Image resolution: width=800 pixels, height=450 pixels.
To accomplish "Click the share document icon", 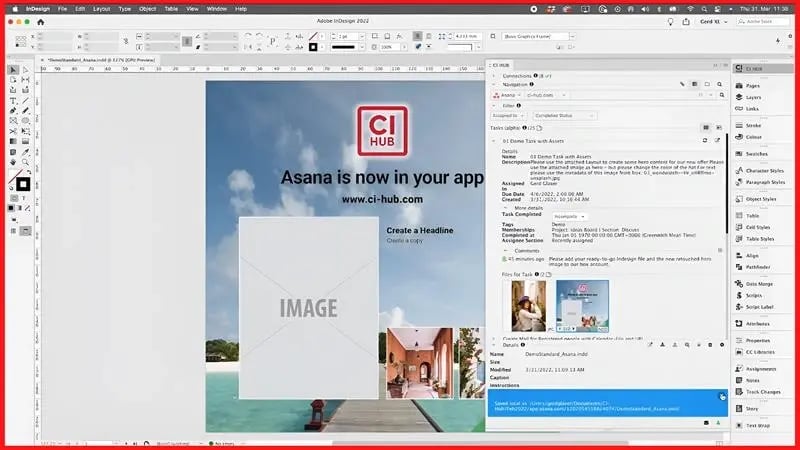I will [686, 21].
